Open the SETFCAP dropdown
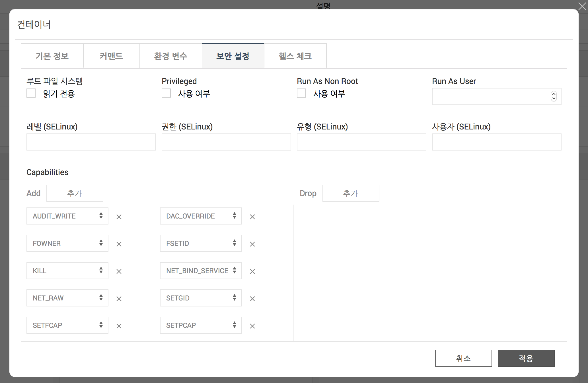Viewport: 588px width, 383px height. tap(67, 325)
